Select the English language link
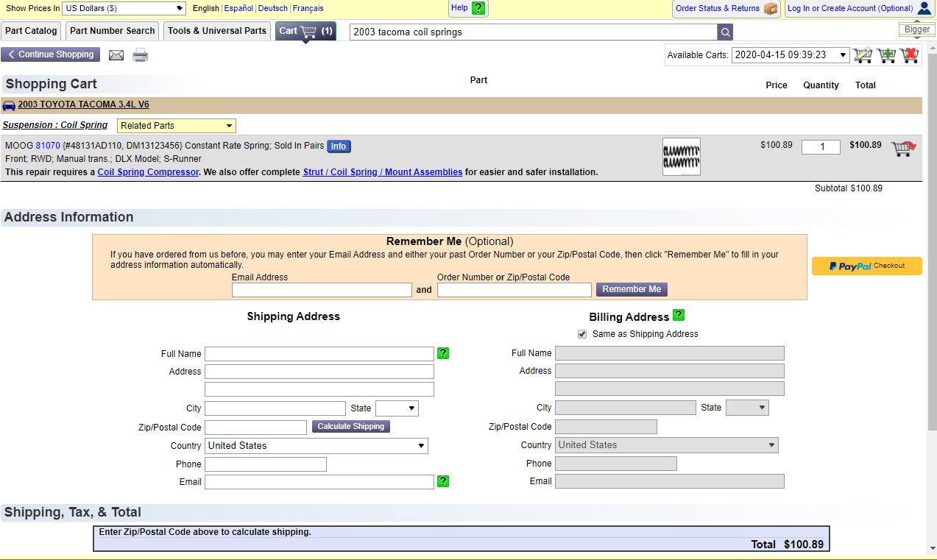The image size is (937, 560). (206, 9)
